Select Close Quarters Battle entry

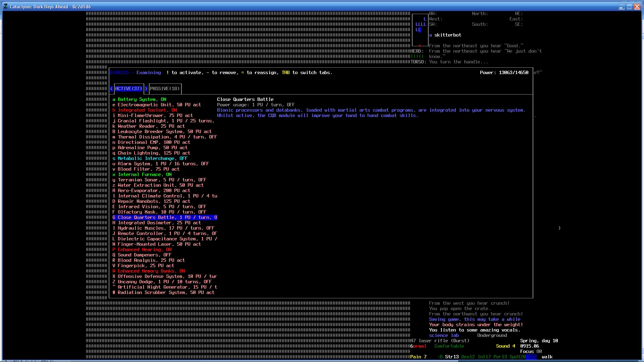click(165, 218)
